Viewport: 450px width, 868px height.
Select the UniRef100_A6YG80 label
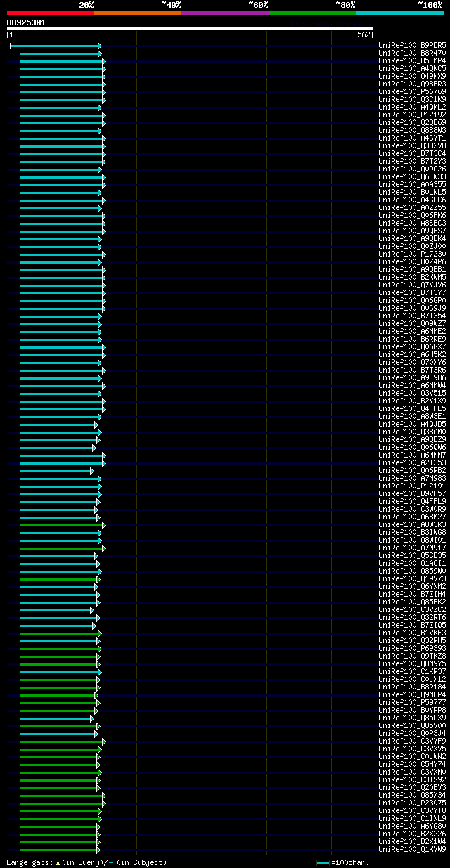pyautogui.click(x=412, y=826)
